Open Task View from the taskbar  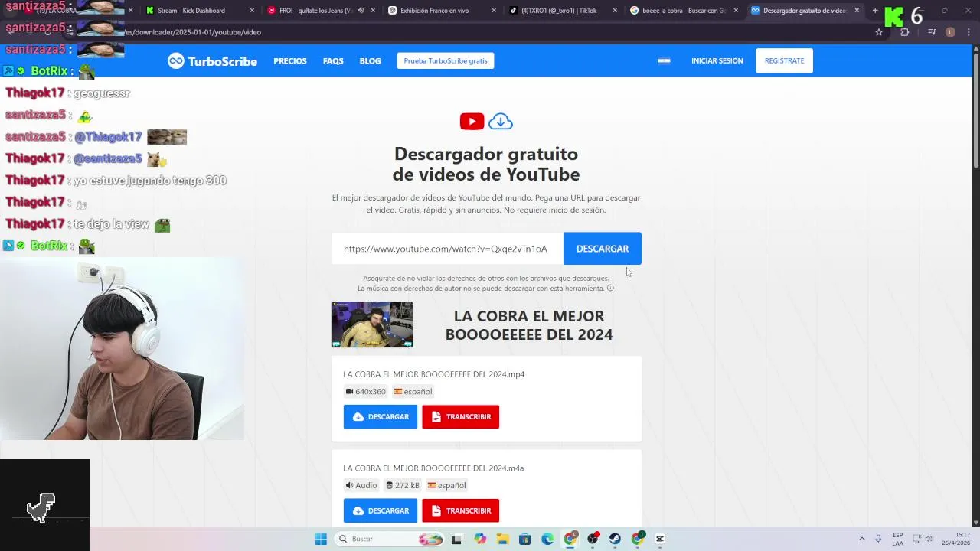pyautogui.click(x=456, y=539)
